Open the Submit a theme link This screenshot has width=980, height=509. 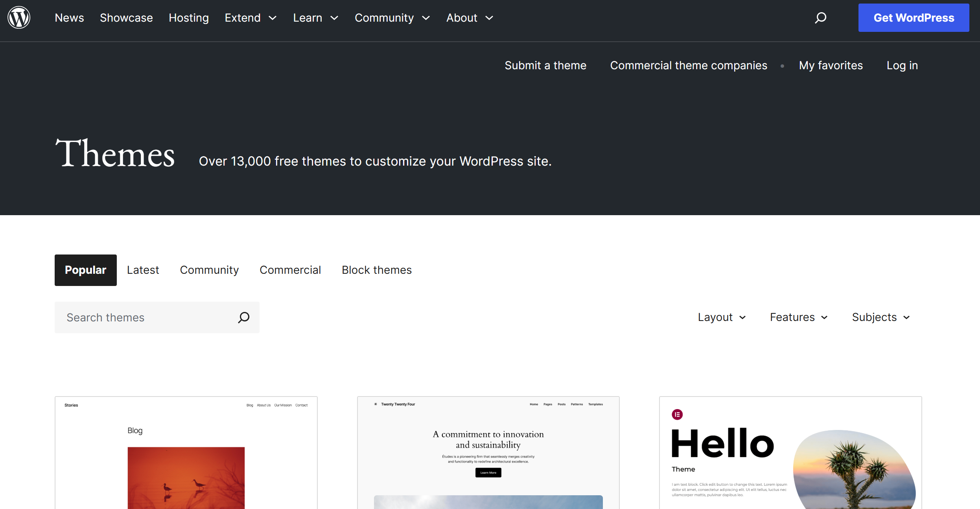coord(545,65)
